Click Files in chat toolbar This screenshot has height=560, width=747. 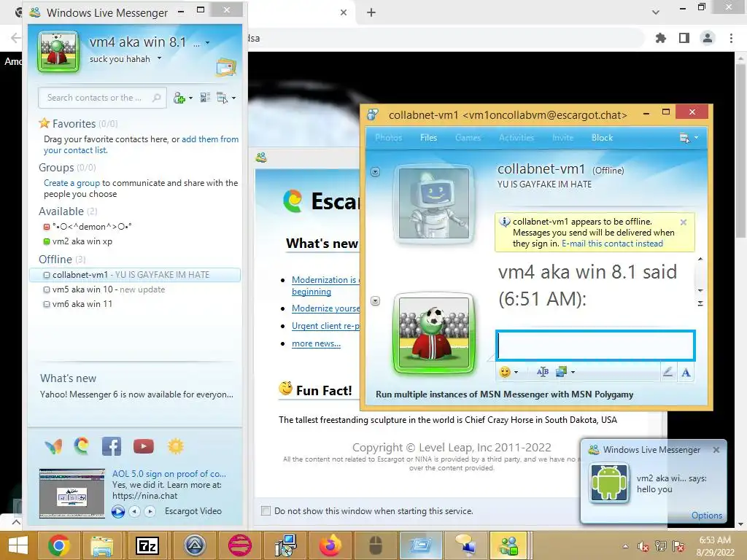428,138
